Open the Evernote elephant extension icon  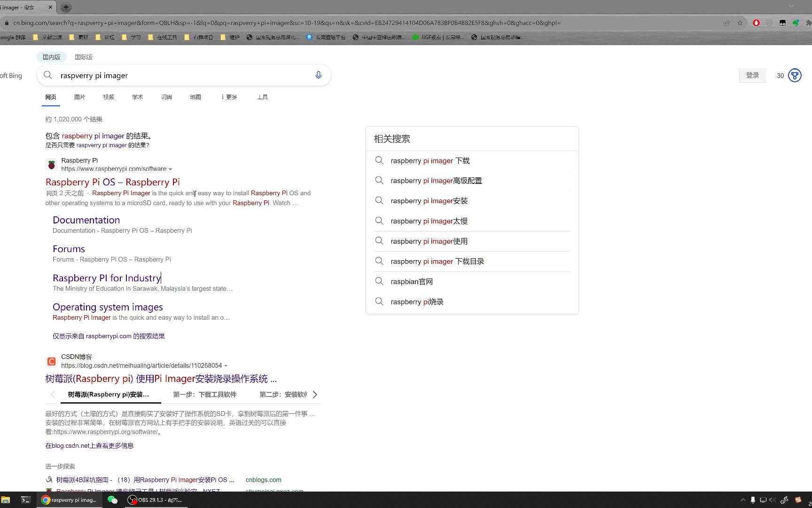pyautogui.click(x=796, y=23)
